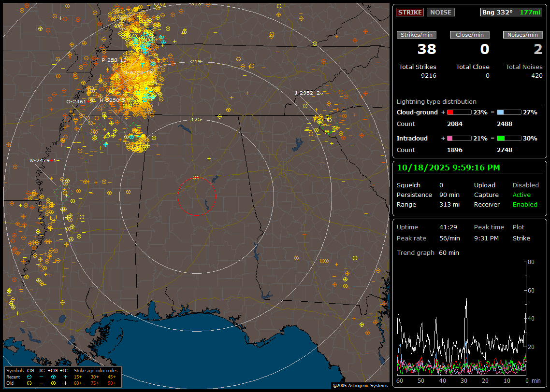Click the storm cell label O-2461
This screenshot has height=392, width=550.
[x=77, y=102]
